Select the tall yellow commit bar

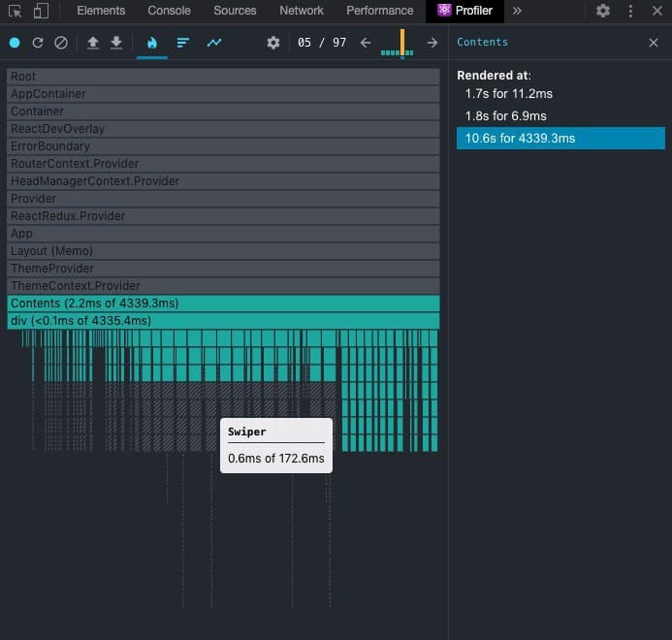click(x=402, y=43)
